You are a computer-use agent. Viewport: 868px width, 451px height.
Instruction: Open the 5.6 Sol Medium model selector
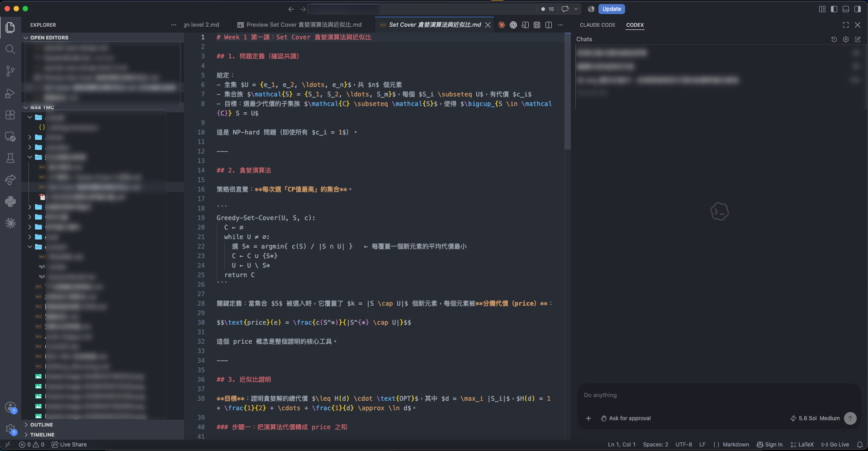click(815, 418)
